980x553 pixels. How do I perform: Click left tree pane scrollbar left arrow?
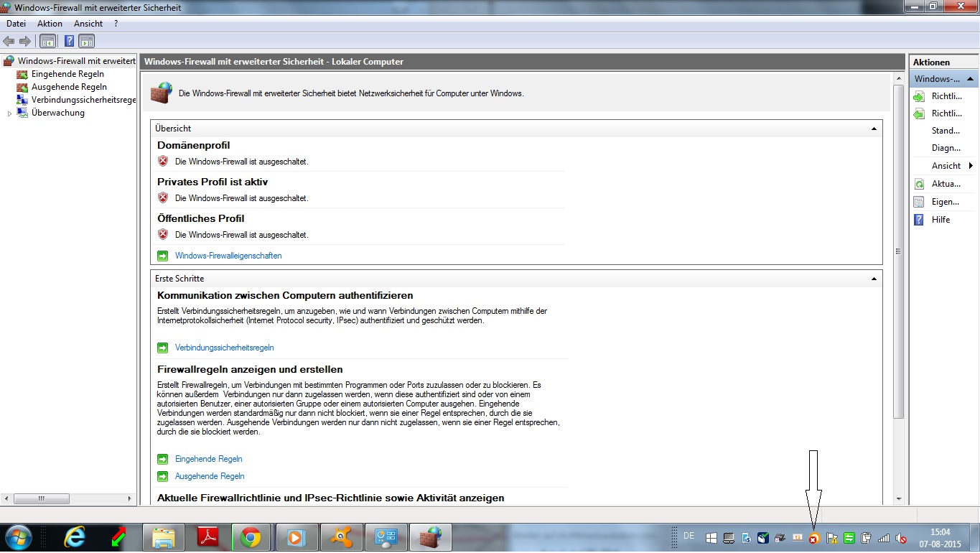[x=6, y=498]
